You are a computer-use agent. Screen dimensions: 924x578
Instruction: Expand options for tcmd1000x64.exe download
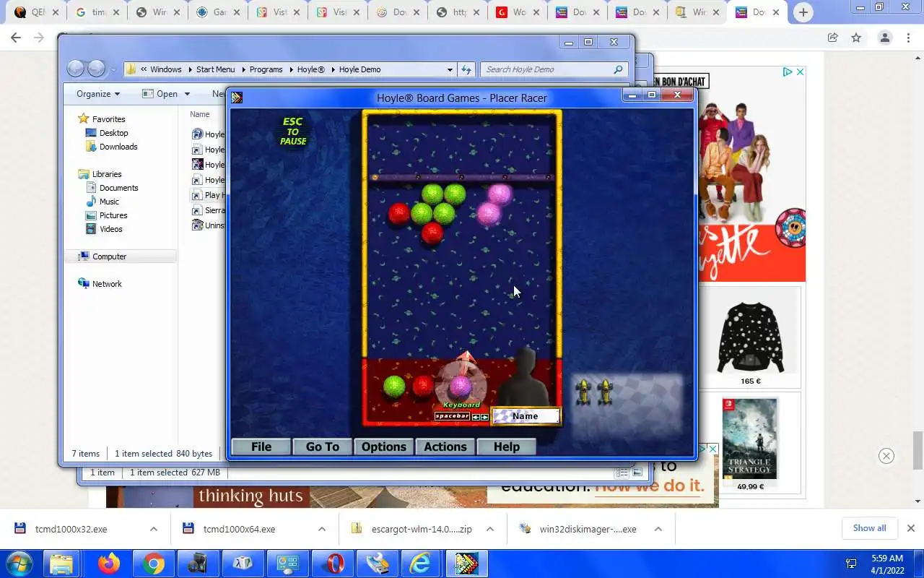(x=321, y=529)
